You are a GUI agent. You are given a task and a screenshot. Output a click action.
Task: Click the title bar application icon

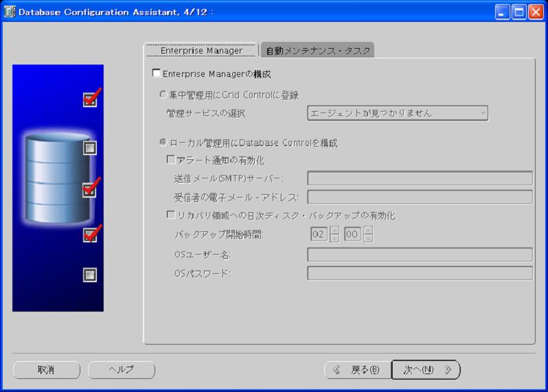[10, 12]
